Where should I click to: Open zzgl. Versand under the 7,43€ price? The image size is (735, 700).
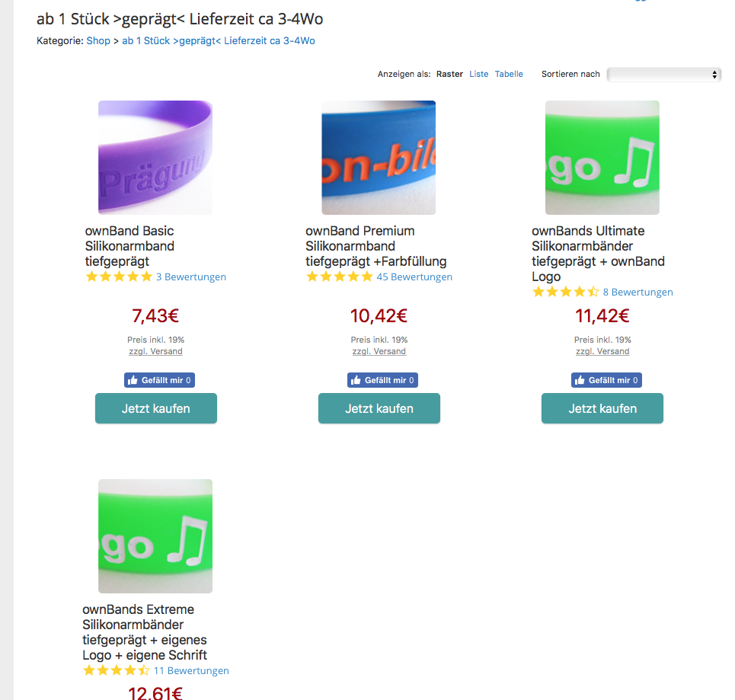tap(155, 352)
